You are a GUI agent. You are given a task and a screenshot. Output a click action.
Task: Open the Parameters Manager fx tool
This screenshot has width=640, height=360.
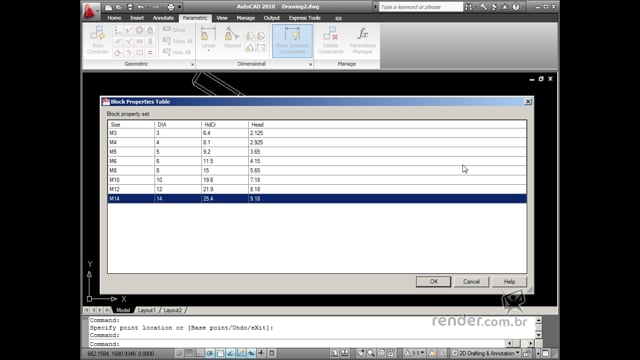point(362,40)
